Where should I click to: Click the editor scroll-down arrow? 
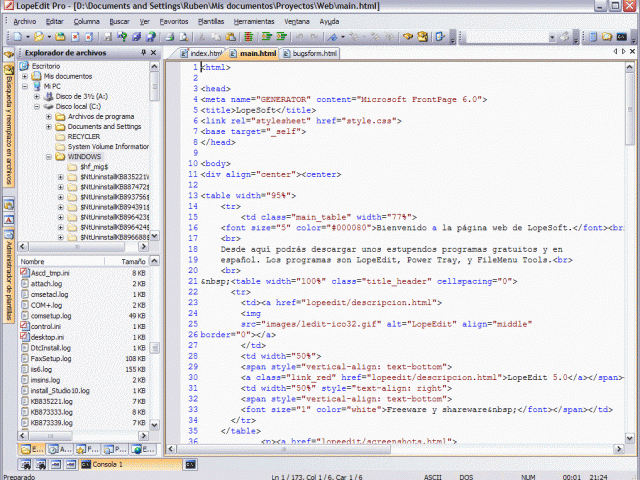pos(629,438)
